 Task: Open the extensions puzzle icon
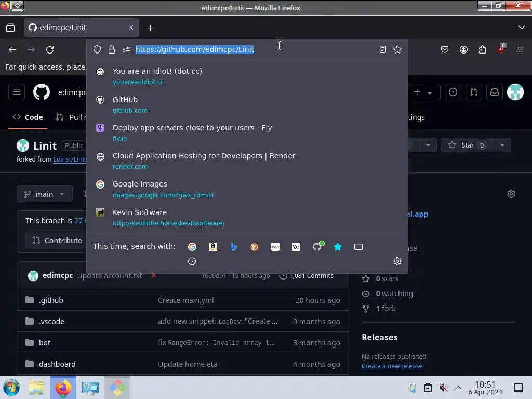point(482,50)
